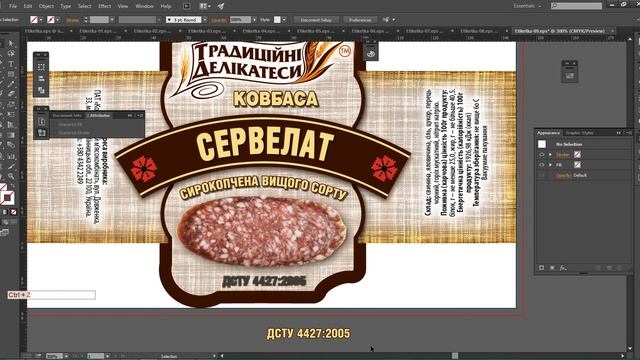640x360 pixels.
Task: Adjust the stroke weight stepper arrows
Action: click(x=86, y=20)
